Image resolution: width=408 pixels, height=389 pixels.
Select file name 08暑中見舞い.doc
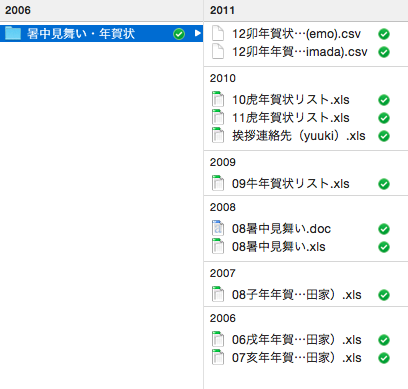281,229
